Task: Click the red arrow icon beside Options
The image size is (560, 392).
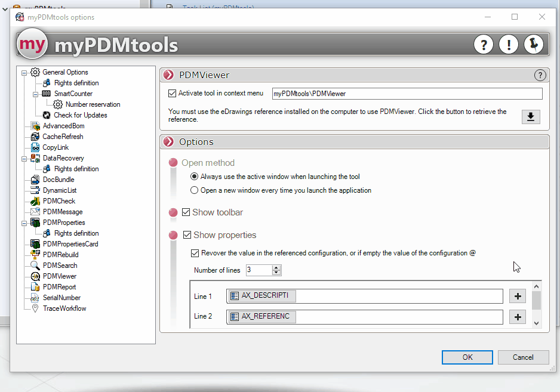Action: tap(169, 142)
